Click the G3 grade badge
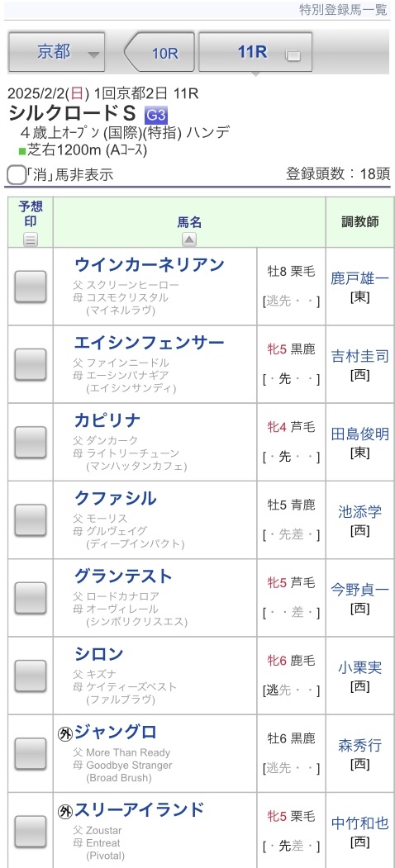This screenshot has height=868, width=395. (156, 115)
